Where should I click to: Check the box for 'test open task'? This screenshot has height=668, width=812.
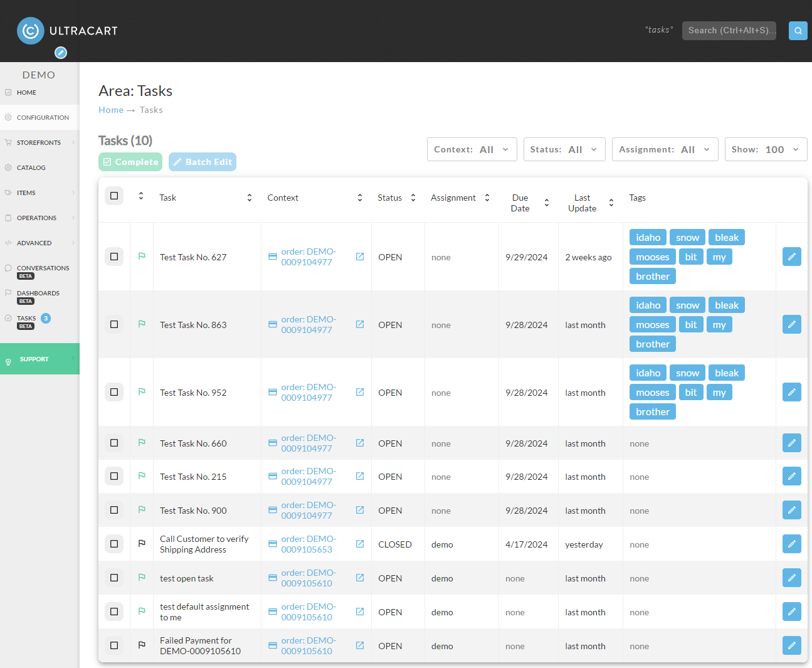[x=114, y=578]
